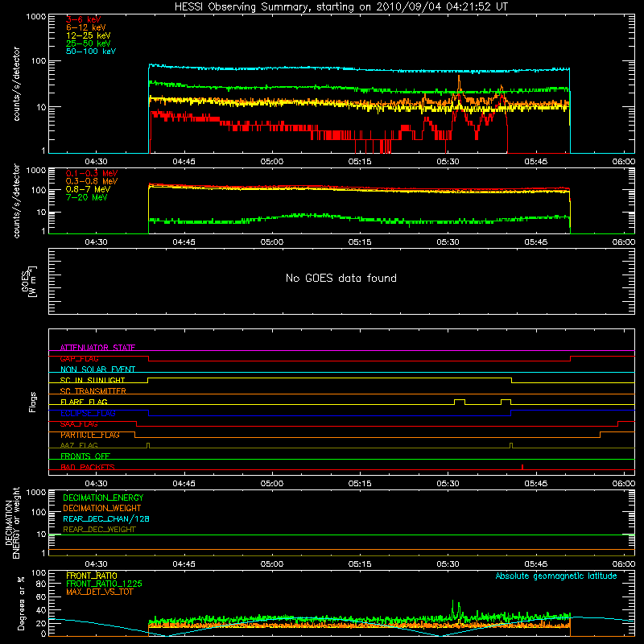Viewport: 644px width, 644px height.
Task: Click the 'DECIMATION ENERGY or weight' axis title
Action: click(12, 522)
